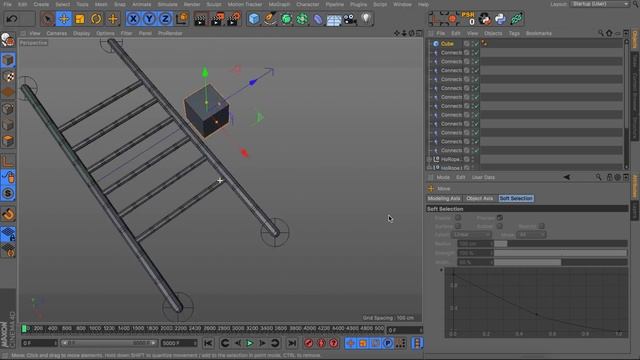The image size is (640, 360).
Task: Toggle Enable Snap magnet icon
Action: click(x=8, y=214)
